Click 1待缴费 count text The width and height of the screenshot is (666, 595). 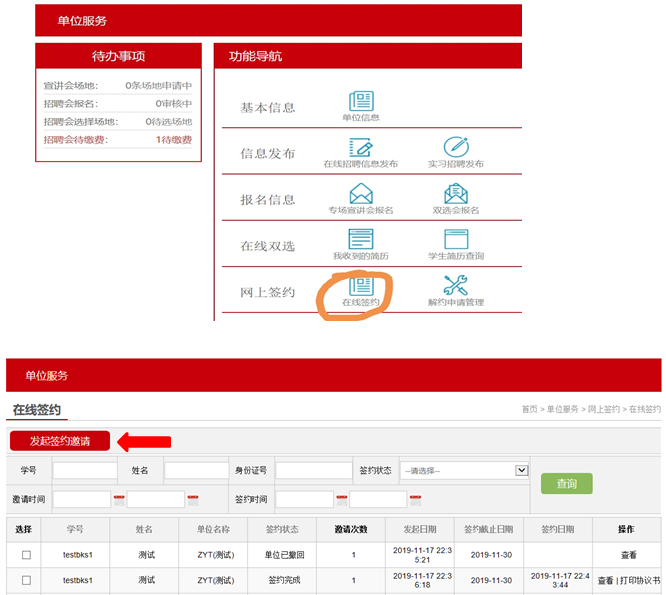[174, 140]
